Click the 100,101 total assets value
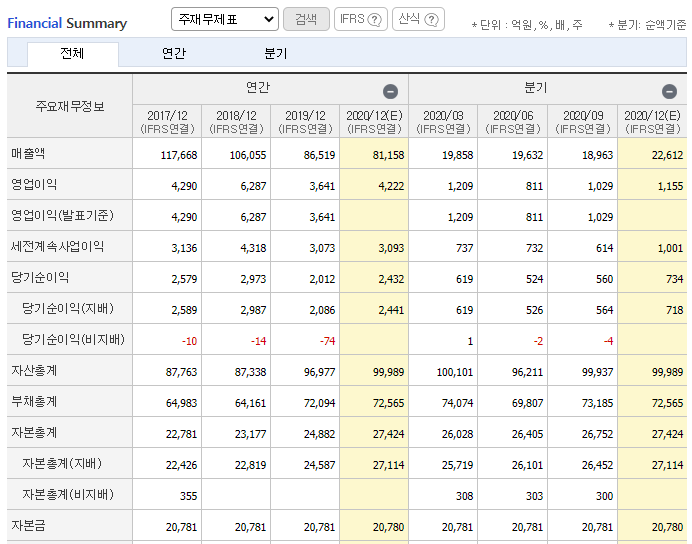Screen dimensions: 692x544 tap(455, 372)
